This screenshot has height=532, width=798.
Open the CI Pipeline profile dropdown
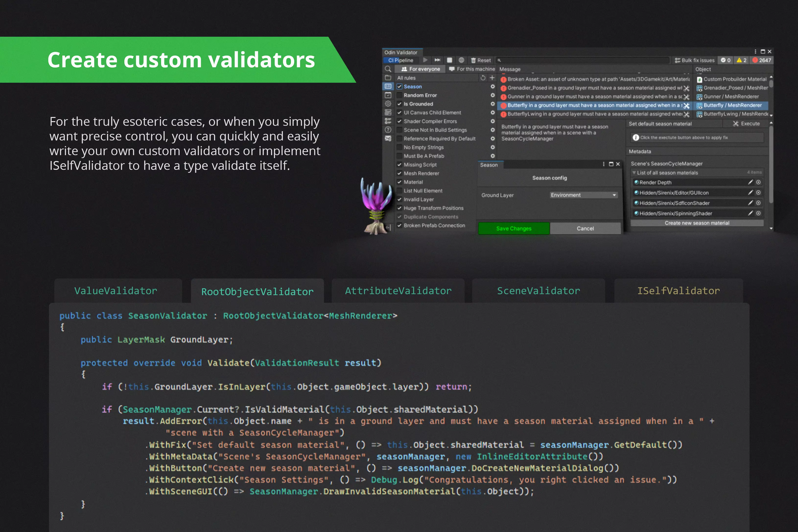coord(401,60)
